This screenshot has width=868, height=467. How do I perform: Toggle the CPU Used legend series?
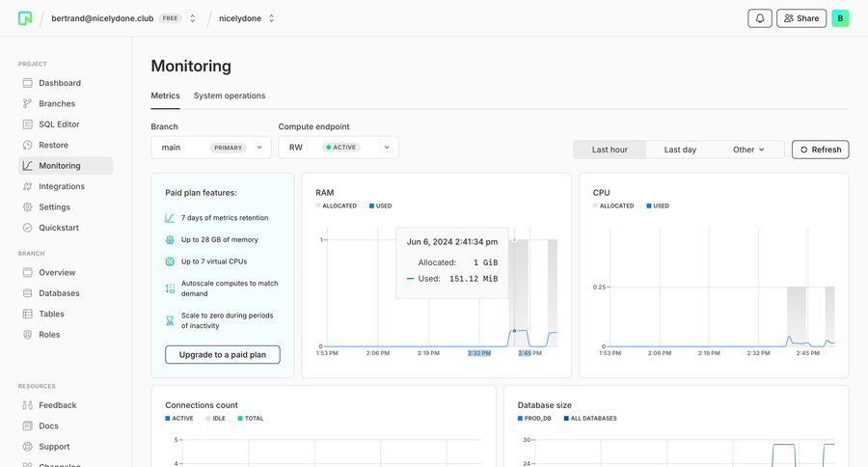pyautogui.click(x=658, y=206)
